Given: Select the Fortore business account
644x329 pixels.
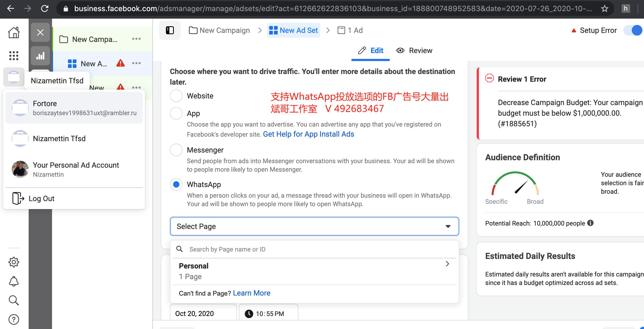Looking at the screenshot, I should pos(74,108).
